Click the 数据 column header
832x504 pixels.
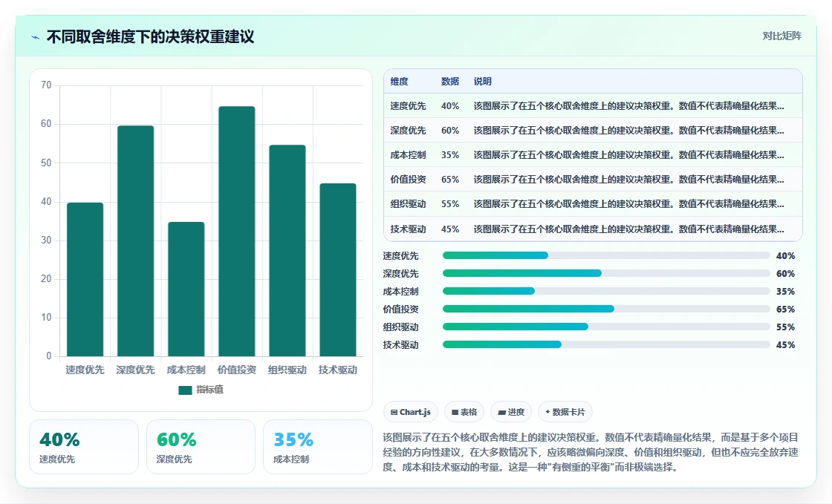(450, 81)
